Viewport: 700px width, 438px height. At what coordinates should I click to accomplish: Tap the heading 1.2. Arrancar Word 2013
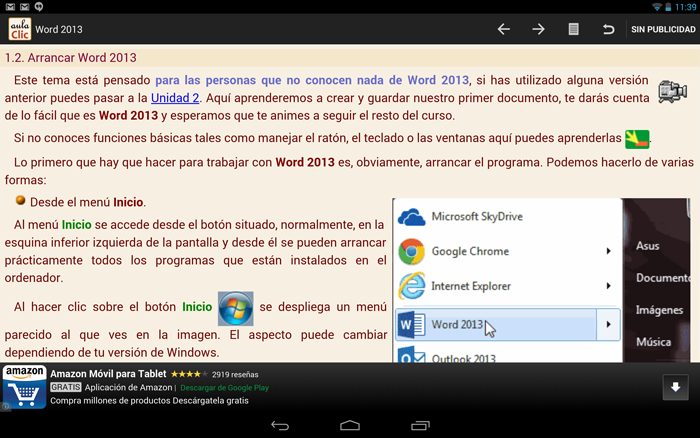71,58
